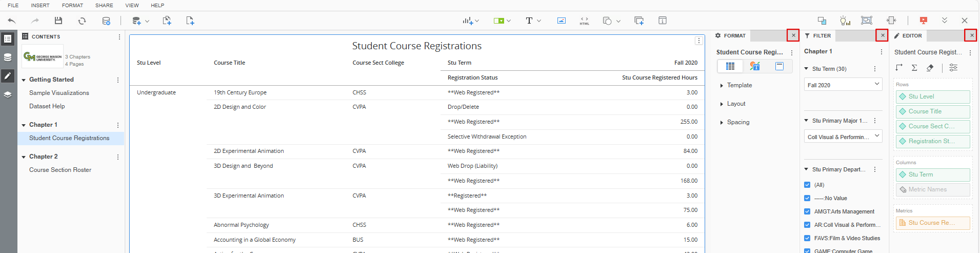The image size is (980, 253).
Task: Toggle FAVS:Film & Video Studies checkbox
Action: [x=807, y=238]
